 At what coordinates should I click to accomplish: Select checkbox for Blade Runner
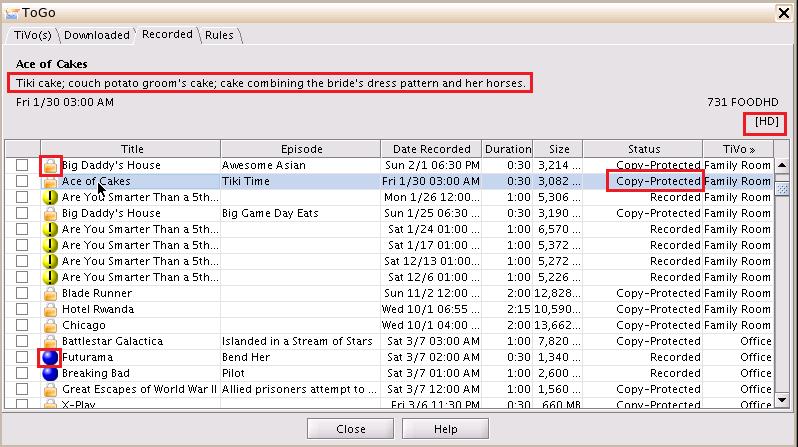pos(22,293)
